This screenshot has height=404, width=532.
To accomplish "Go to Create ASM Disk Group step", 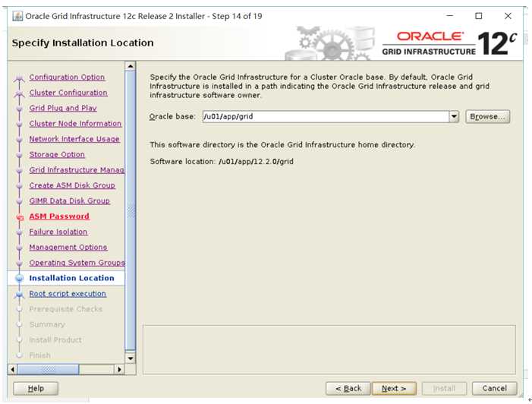I will point(72,185).
